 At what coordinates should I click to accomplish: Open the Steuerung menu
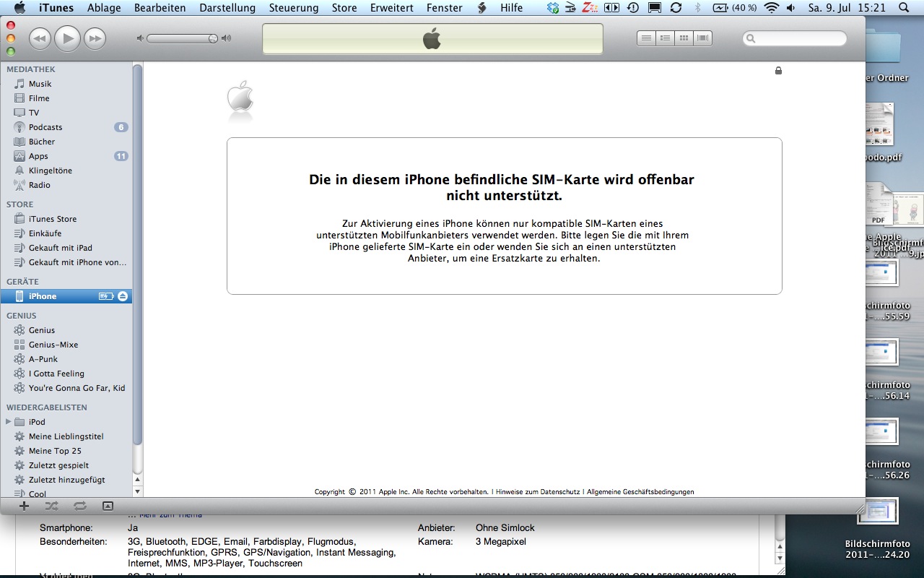(294, 8)
